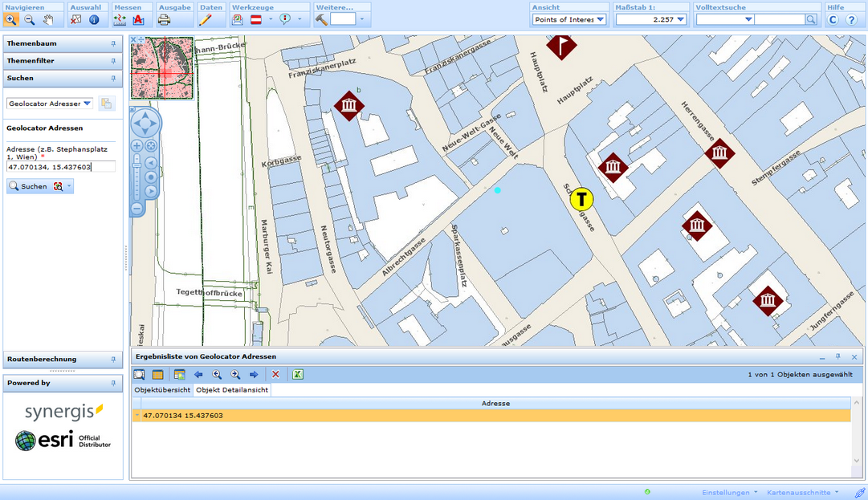868x500 pixels.
Task: Click the measure distance ruler tool
Action: click(119, 19)
